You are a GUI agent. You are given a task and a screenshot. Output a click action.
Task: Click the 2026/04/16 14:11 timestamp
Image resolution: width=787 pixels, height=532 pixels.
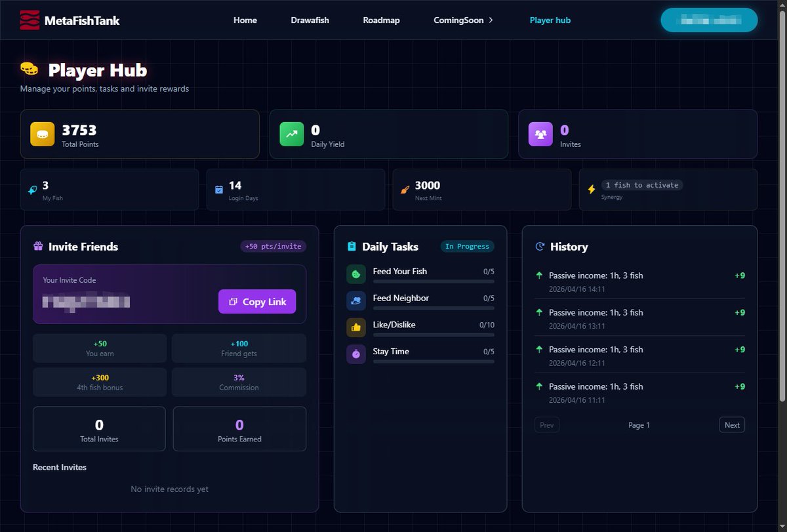[x=576, y=289]
